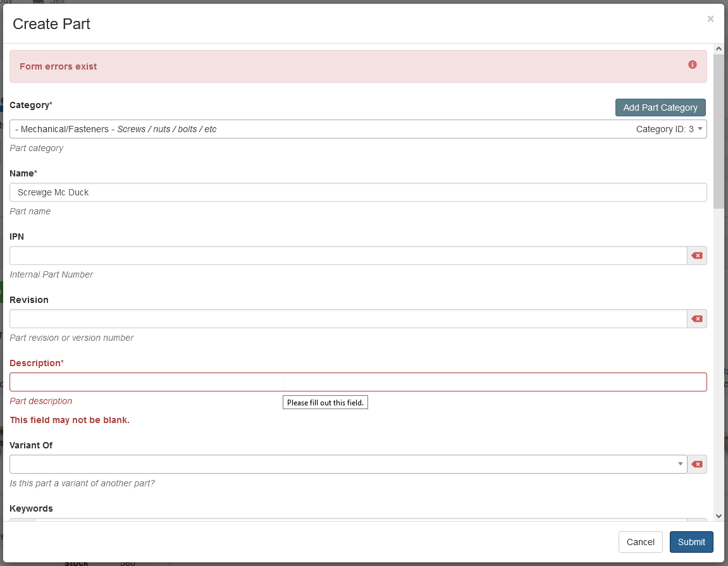Clear the Revision field with red icon
The width and height of the screenshot is (728, 566).
pos(696,319)
